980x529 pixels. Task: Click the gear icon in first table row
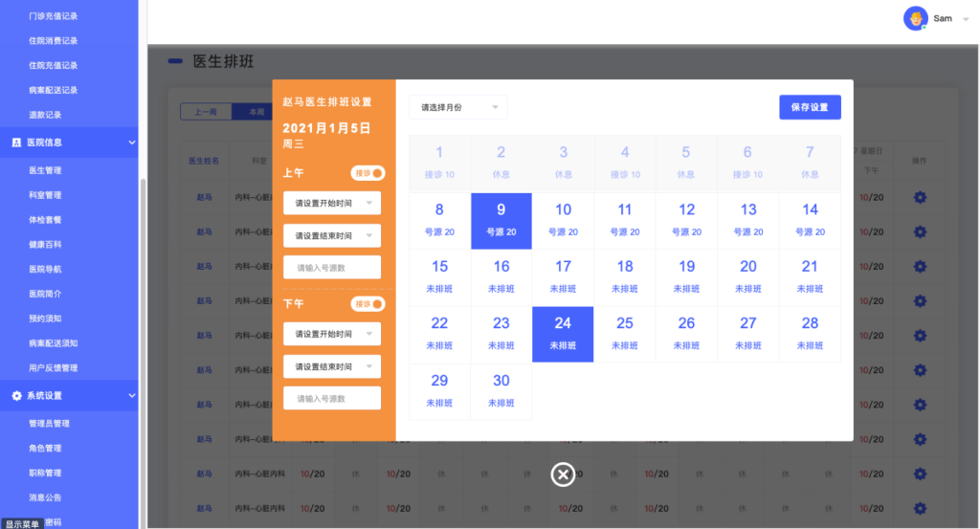[x=920, y=197]
